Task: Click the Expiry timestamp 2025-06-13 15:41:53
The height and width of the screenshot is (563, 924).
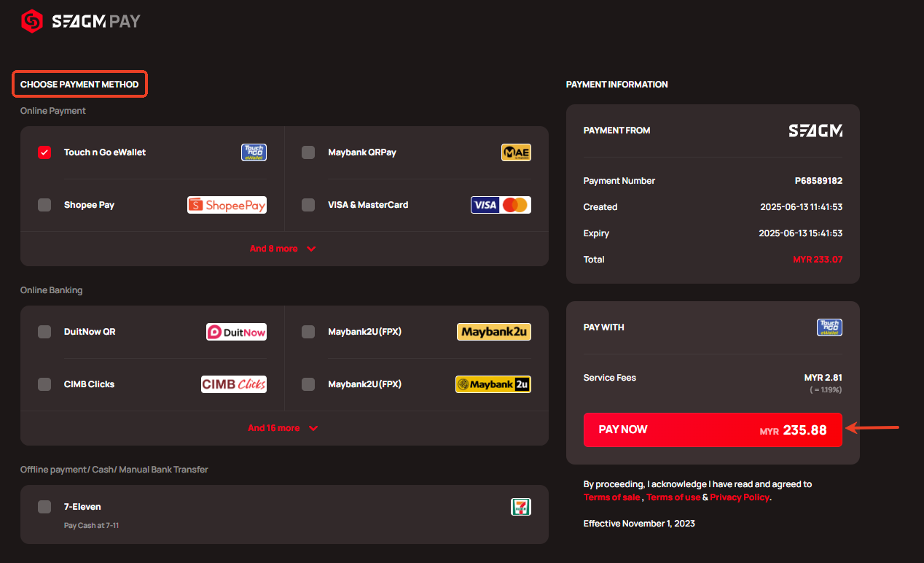Action: pyautogui.click(x=801, y=233)
